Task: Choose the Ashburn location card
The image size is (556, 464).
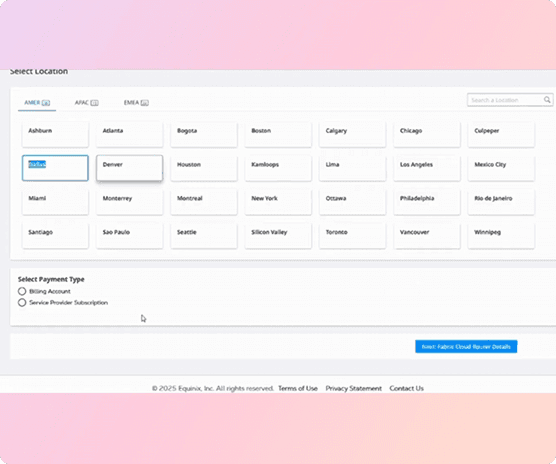Action: [x=55, y=134]
